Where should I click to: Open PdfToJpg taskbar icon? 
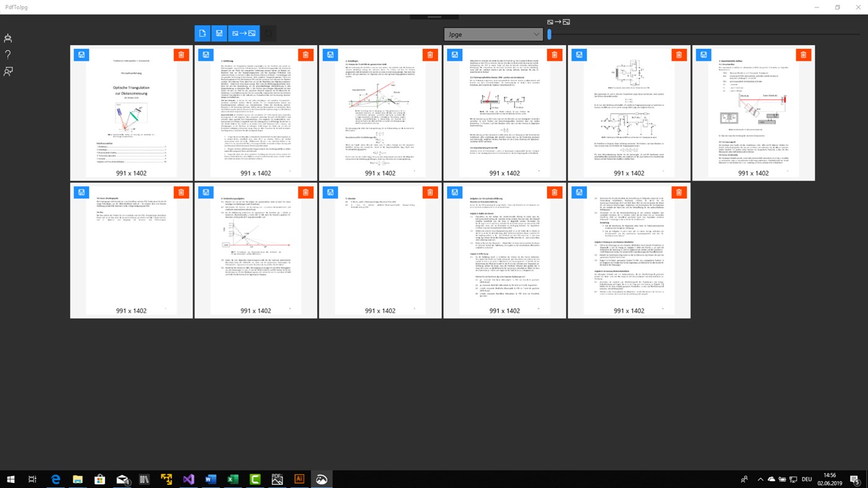tap(321, 479)
